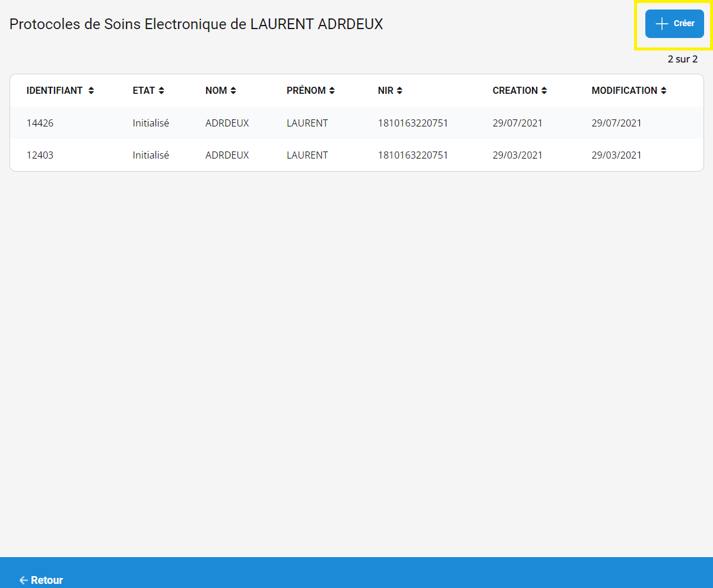This screenshot has width=713, height=588.
Task: Click creation date 29/03/2021
Action: click(x=518, y=155)
